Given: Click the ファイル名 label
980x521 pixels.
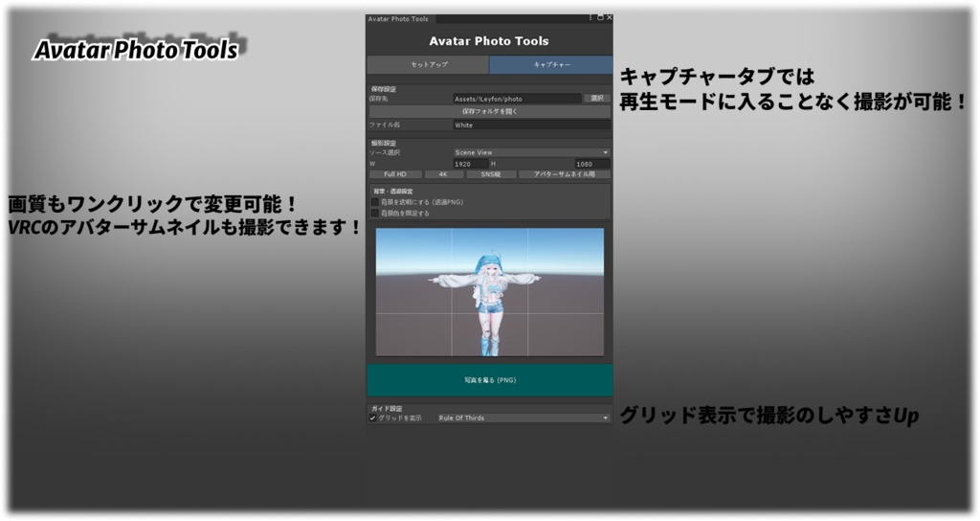Looking at the screenshot, I should [385, 125].
